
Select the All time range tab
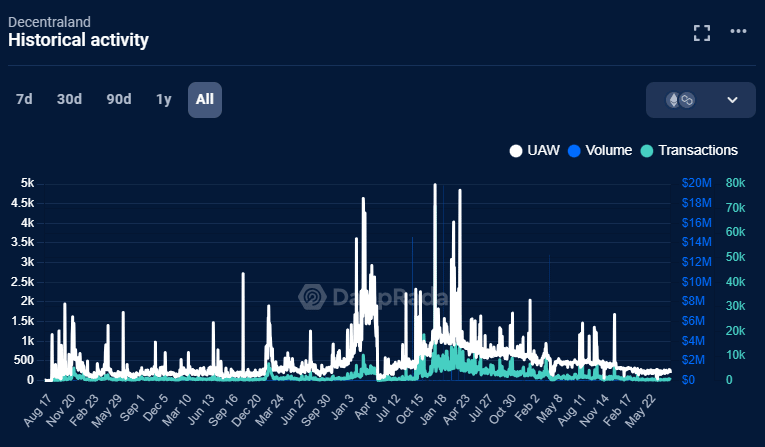[x=205, y=100]
